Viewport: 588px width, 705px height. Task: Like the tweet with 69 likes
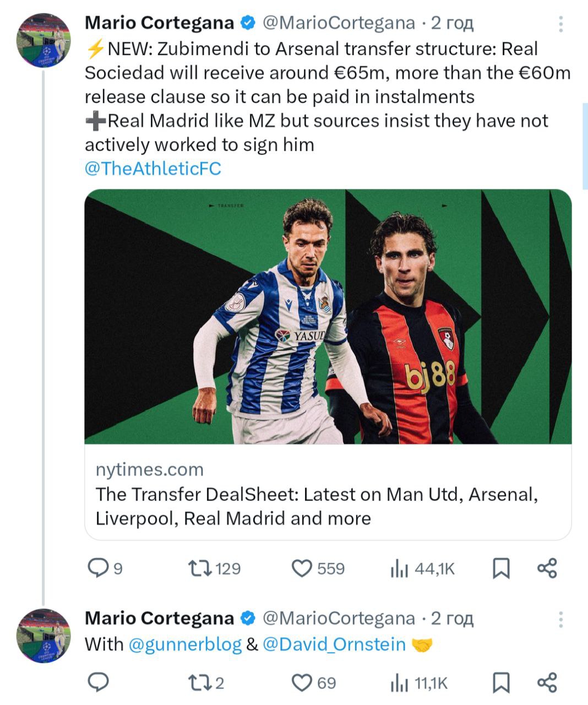tap(301, 682)
